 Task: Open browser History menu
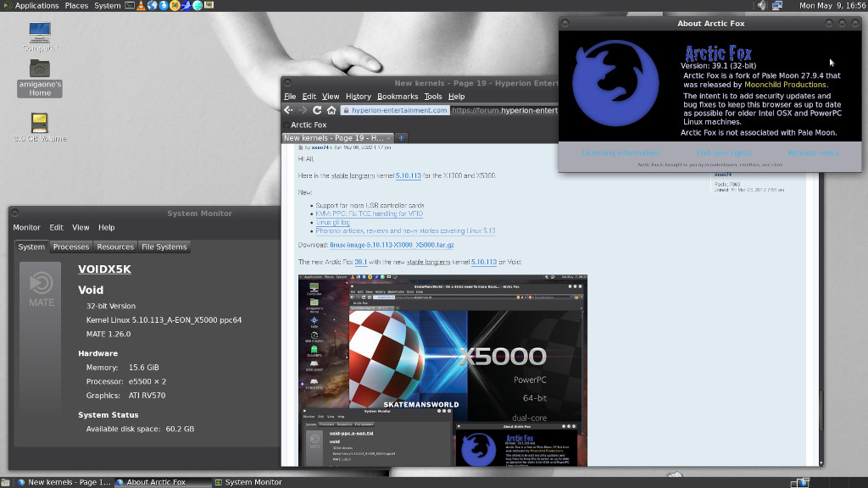pos(359,97)
